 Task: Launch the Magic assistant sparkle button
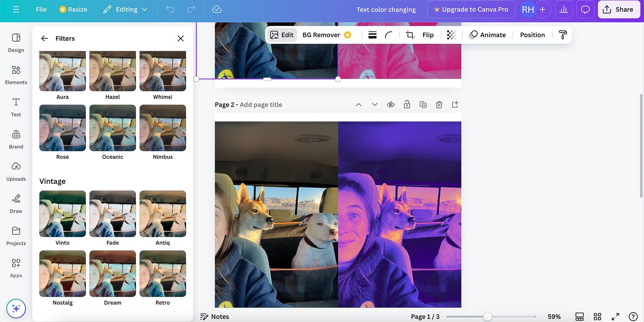click(16, 309)
